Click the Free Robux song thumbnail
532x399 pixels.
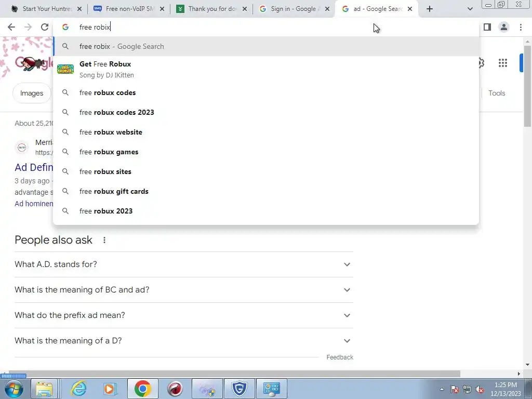pos(65,69)
